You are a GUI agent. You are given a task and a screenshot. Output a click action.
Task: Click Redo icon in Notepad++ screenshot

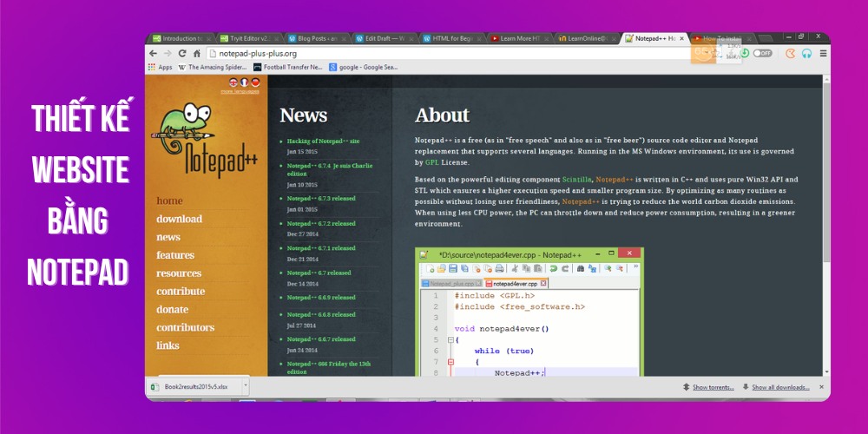565,268
